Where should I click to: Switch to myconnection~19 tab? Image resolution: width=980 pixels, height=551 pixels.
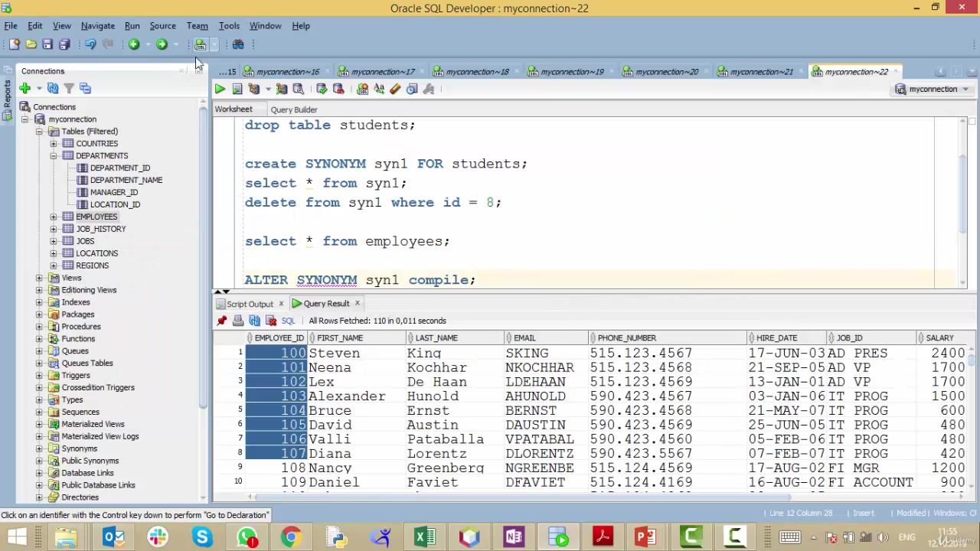tap(572, 72)
